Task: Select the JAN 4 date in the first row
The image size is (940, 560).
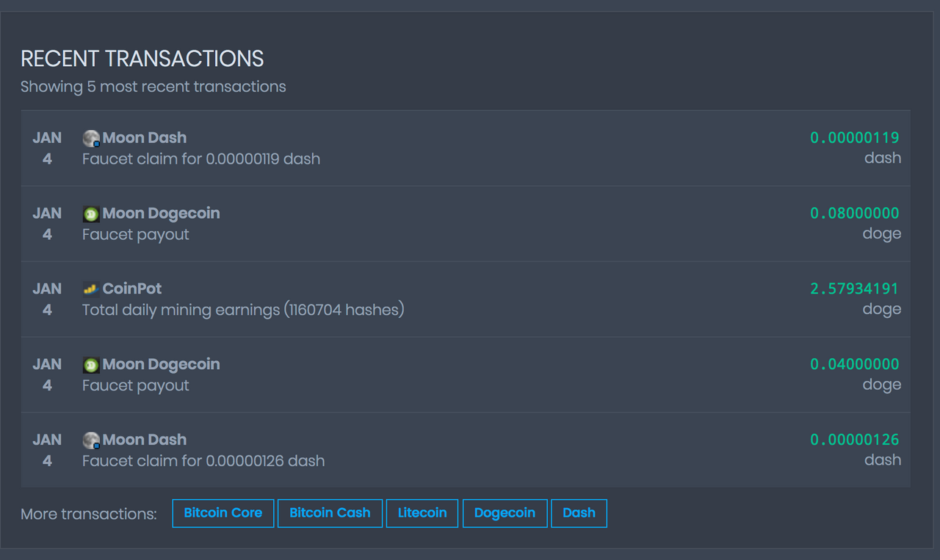Action: coord(47,148)
